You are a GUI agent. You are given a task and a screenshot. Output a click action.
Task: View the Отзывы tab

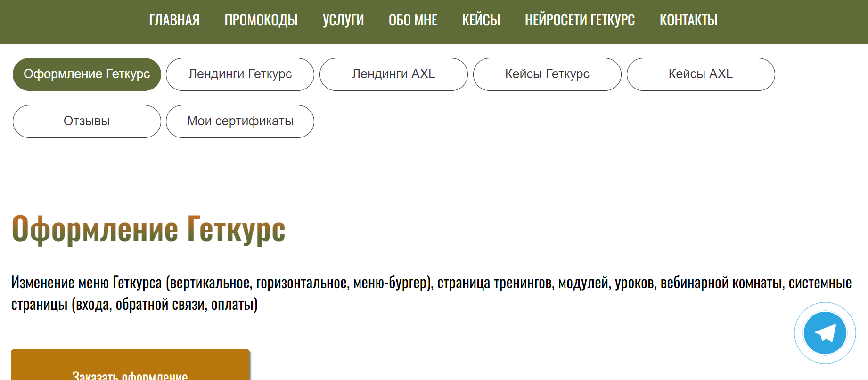point(87,121)
